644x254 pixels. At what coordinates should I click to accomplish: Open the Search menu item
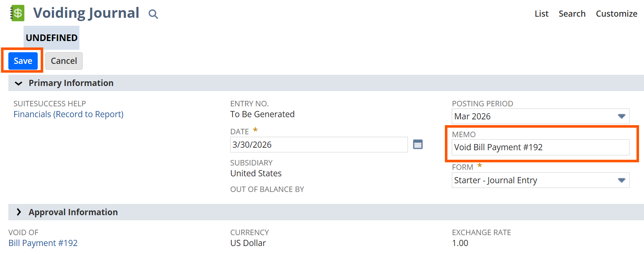tap(572, 14)
